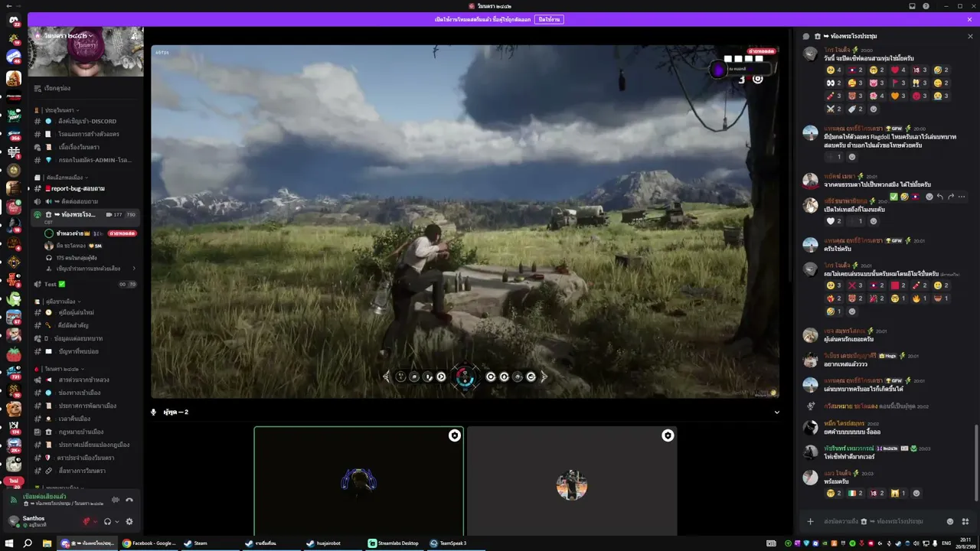
Task: Collapse the speakers section chevron
Action: tap(776, 412)
